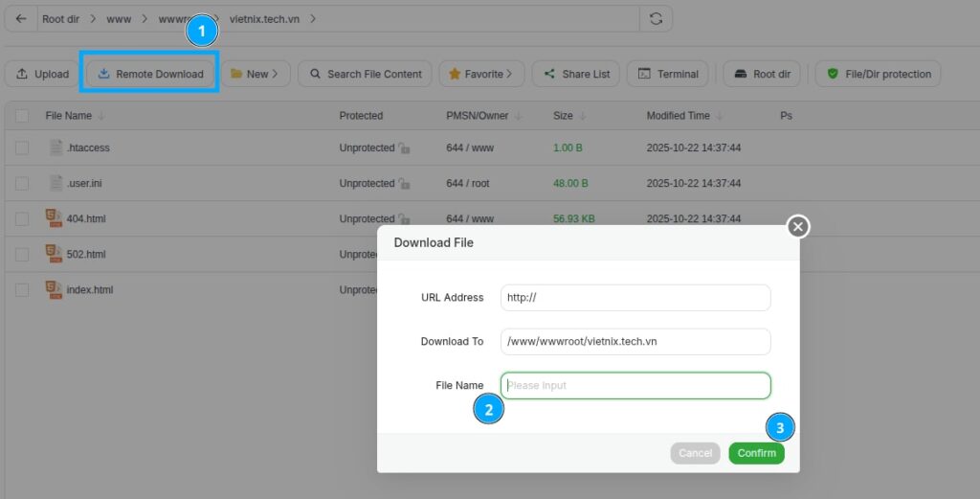980x499 pixels.
Task: Click the 48.00 B size value
Action: 570,183
